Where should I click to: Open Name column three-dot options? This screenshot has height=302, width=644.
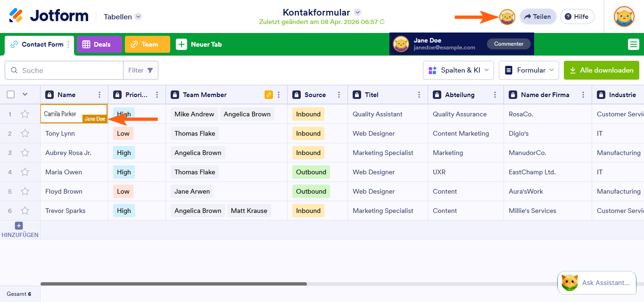click(99, 95)
